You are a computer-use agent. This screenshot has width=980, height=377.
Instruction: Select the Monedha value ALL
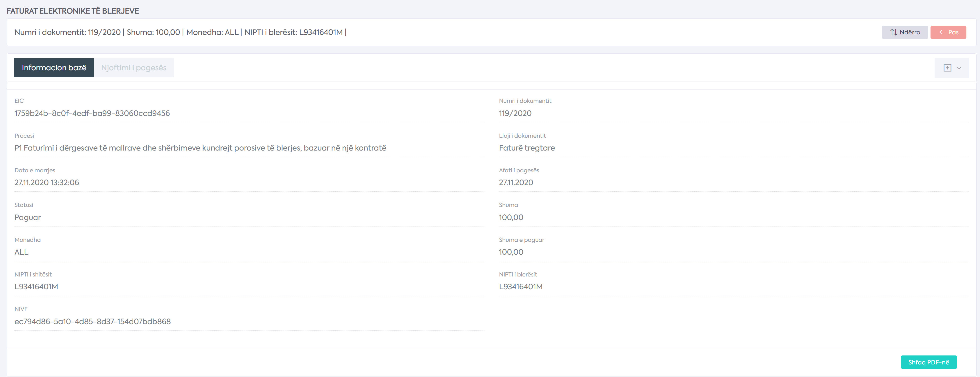click(x=21, y=252)
